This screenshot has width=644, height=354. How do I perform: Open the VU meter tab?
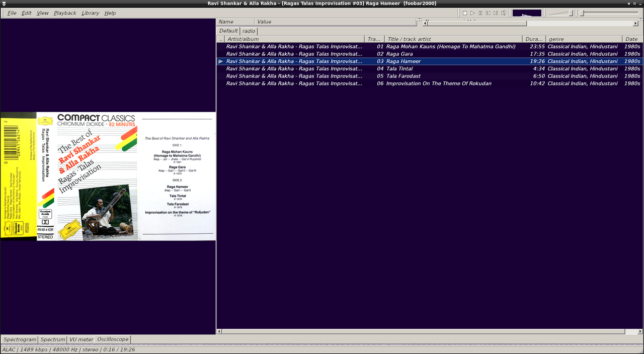[x=82, y=339]
